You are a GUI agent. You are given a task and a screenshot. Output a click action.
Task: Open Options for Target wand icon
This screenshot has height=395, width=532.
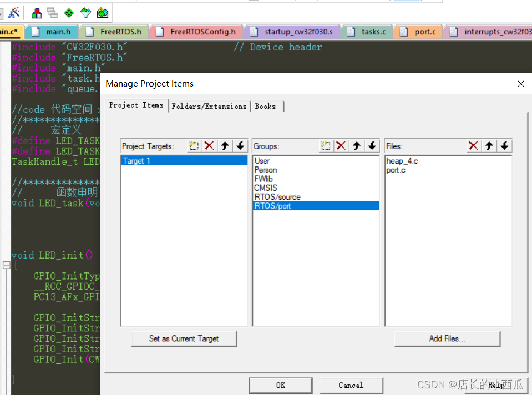pos(14,12)
